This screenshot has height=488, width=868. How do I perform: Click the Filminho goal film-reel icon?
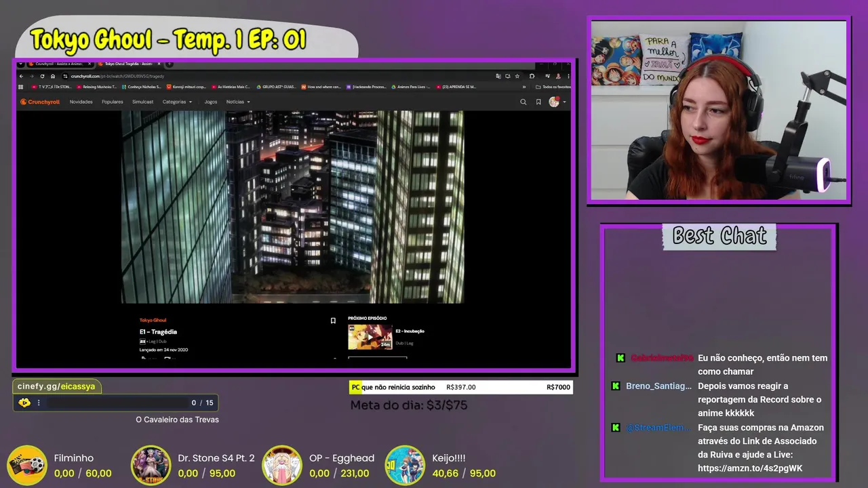(27, 465)
